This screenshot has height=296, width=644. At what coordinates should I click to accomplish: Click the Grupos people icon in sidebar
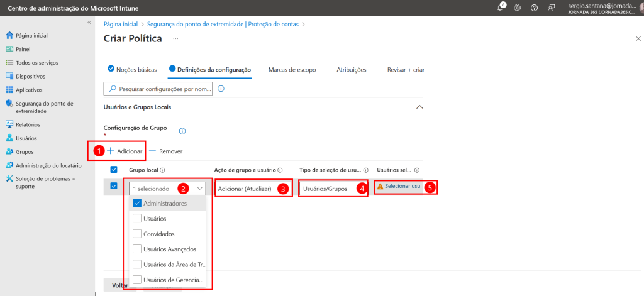tap(10, 151)
